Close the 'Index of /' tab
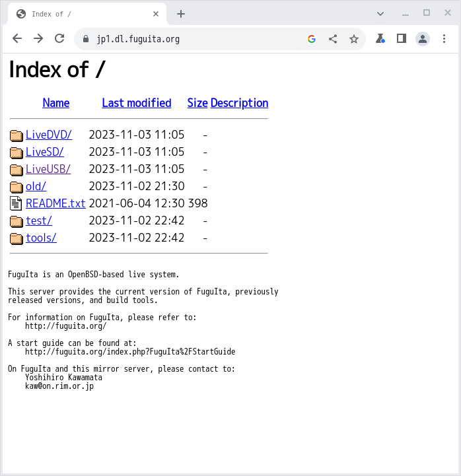Screen dimensions: 461x476 coord(156,14)
